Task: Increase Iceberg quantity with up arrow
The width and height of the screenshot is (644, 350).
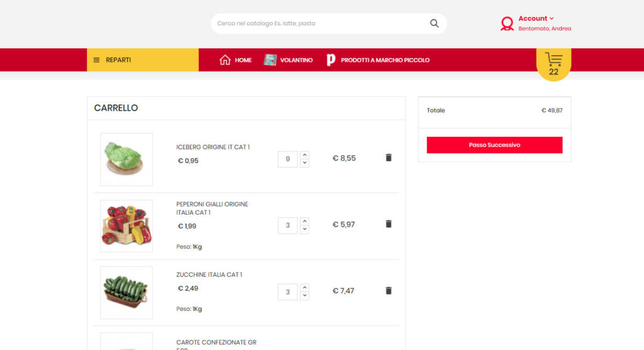Action: click(304, 155)
